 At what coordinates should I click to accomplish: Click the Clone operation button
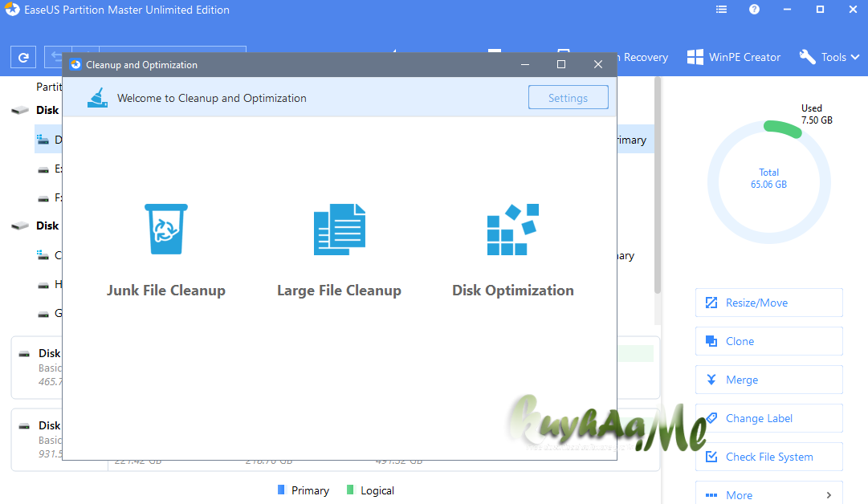(769, 341)
